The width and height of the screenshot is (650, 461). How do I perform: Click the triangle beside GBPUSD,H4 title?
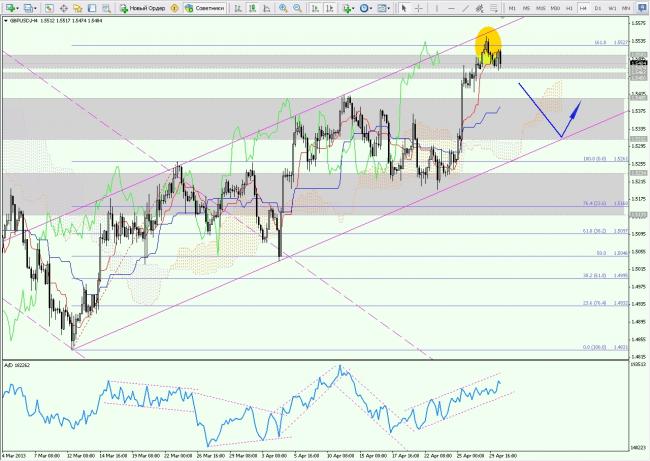tap(5, 20)
